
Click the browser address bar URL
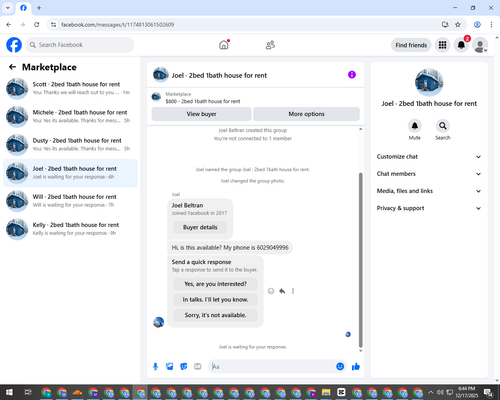(x=117, y=25)
